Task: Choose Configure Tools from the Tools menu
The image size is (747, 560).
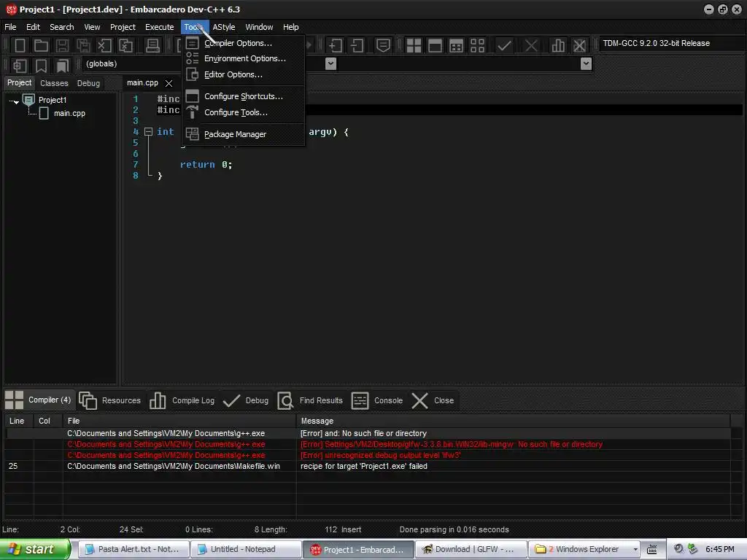Action: (x=244, y=112)
